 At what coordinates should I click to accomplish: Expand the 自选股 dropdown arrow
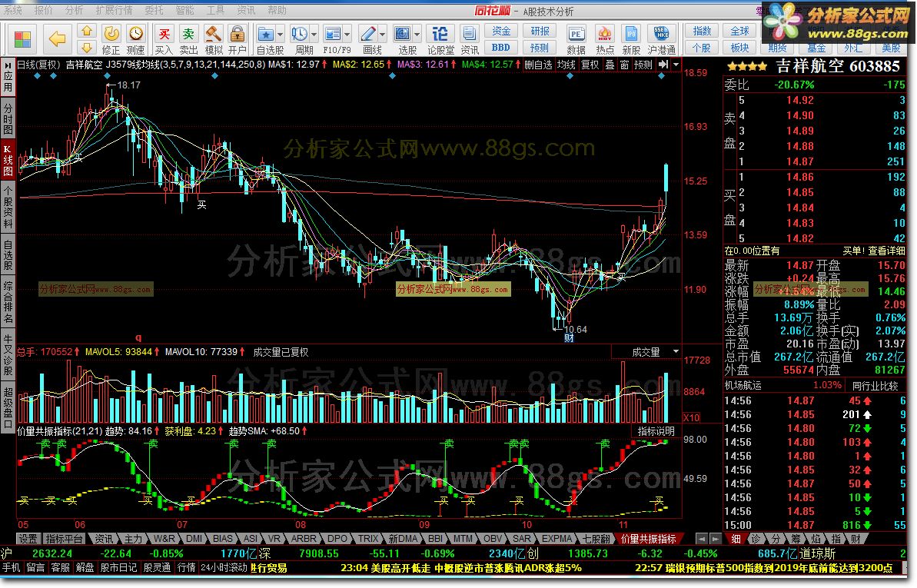(280, 34)
